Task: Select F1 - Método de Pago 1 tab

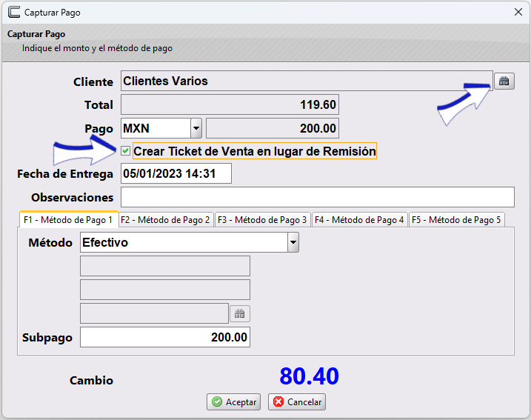Action: click(68, 220)
